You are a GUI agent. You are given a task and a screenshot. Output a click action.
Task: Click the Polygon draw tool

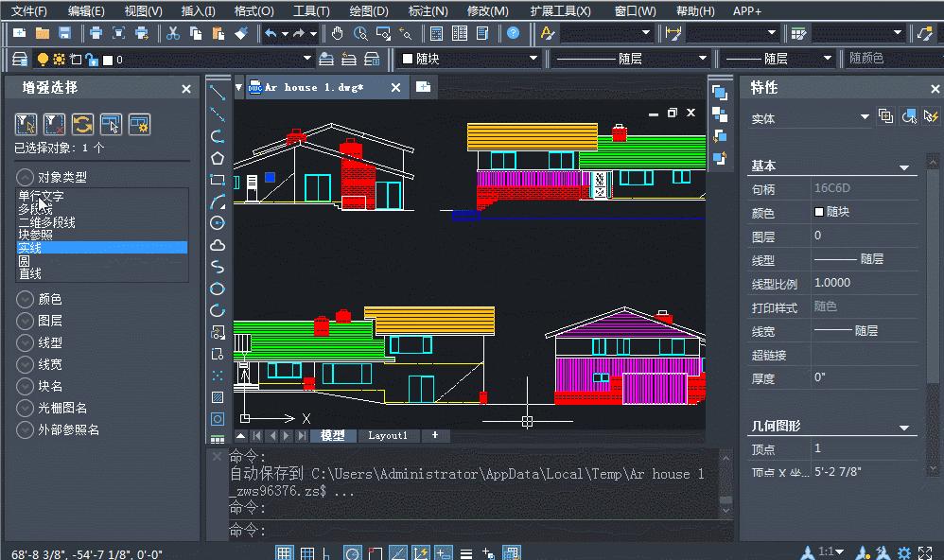point(218,158)
